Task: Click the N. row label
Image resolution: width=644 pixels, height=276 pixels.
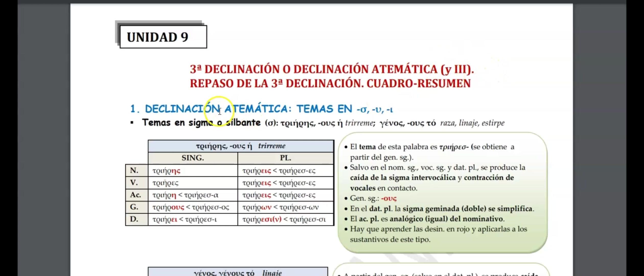Action: pos(134,170)
